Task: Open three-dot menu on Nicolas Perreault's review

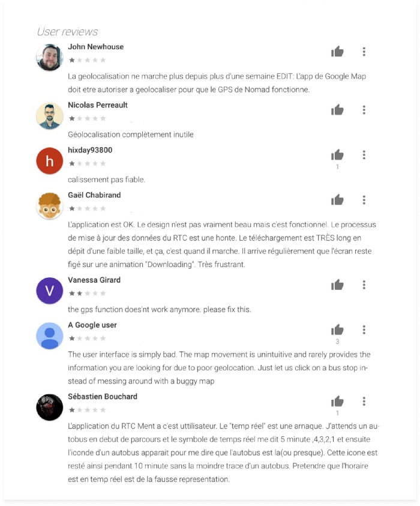Action: coord(364,110)
